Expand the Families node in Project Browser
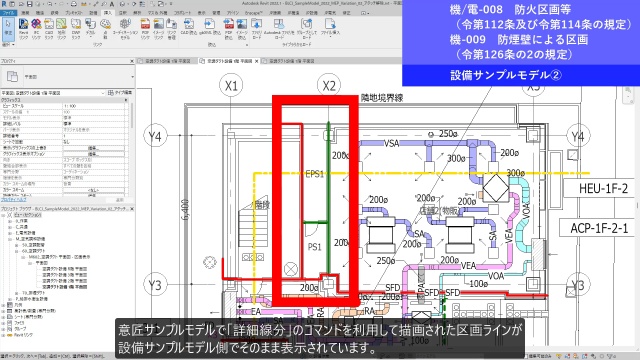This screenshot has height=360, width=640. click(x=4, y=322)
